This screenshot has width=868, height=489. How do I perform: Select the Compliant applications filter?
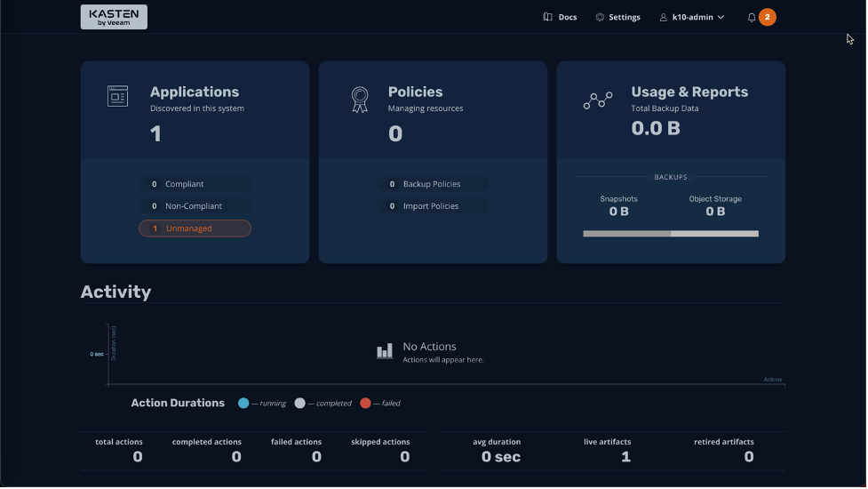195,184
